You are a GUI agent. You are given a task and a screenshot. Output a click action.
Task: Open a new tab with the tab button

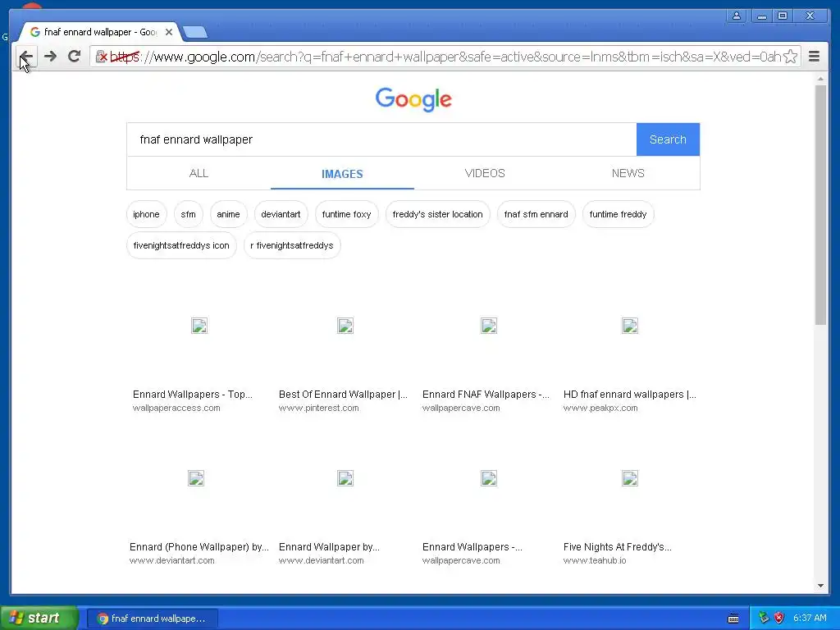point(195,33)
